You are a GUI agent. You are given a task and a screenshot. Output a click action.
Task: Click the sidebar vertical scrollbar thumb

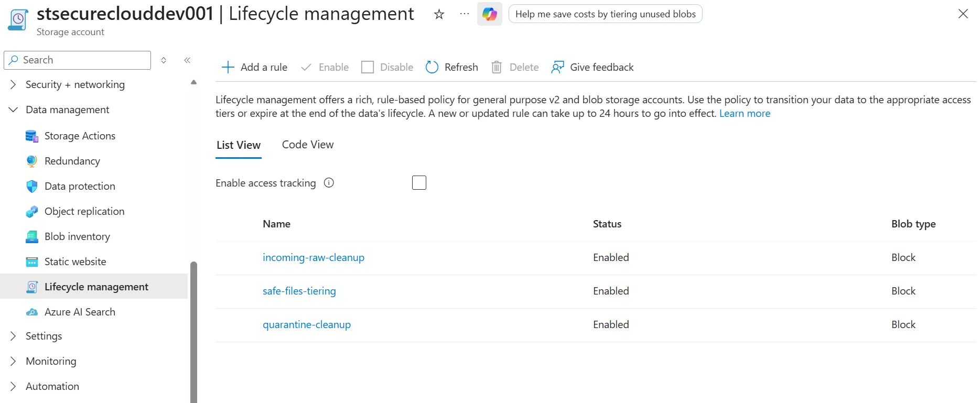(193, 332)
